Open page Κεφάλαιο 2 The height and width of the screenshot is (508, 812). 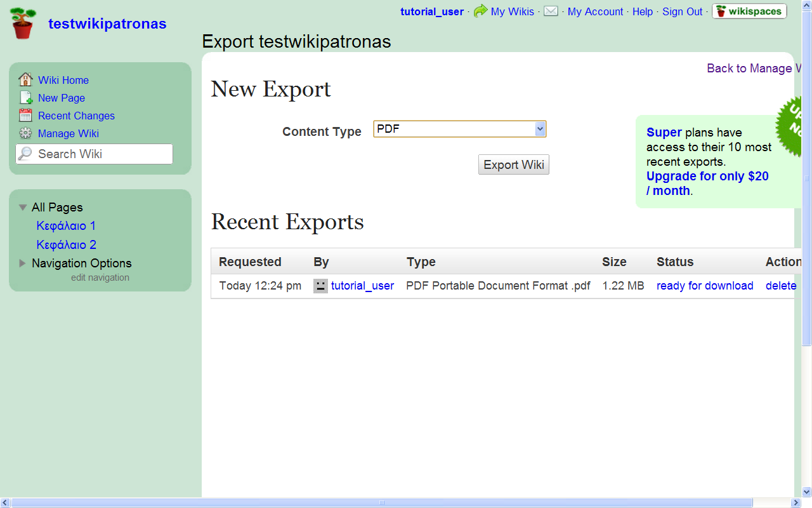[x=66, y=244]
